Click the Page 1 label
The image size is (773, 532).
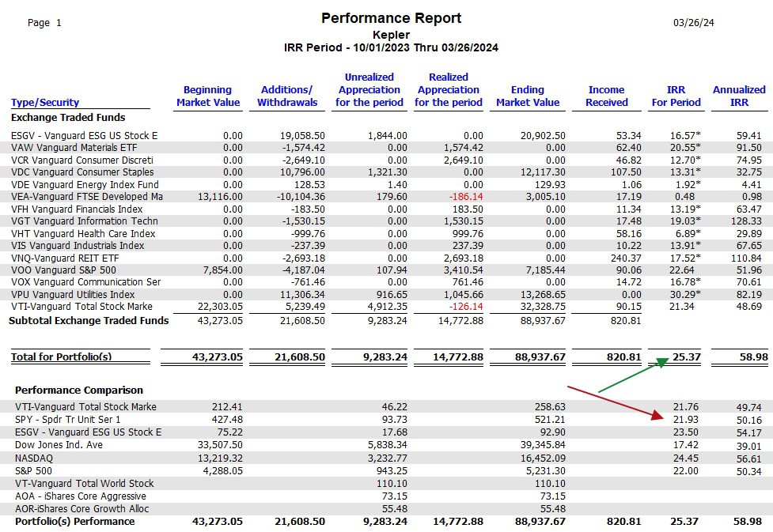click(x=44, y=23)
